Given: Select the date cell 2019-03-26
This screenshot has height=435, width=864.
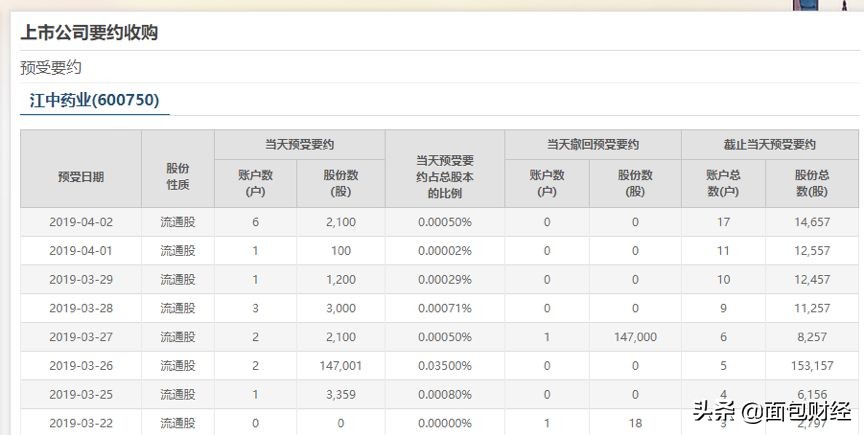Looking at the screenshot, I should (x=81, y=366).
